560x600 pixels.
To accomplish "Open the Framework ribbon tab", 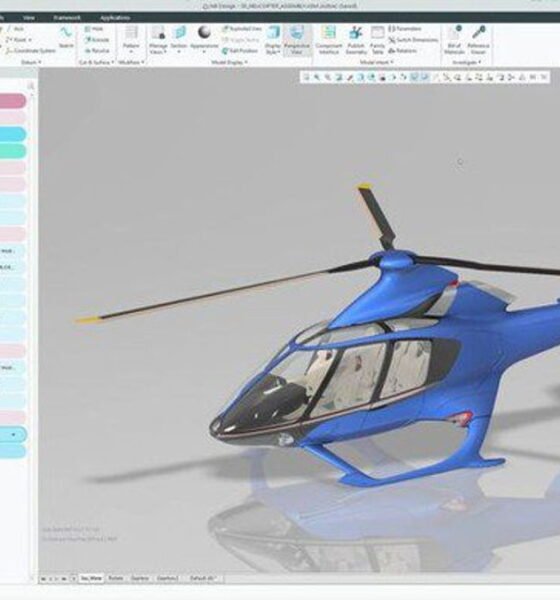I will (x=67, y=18).
